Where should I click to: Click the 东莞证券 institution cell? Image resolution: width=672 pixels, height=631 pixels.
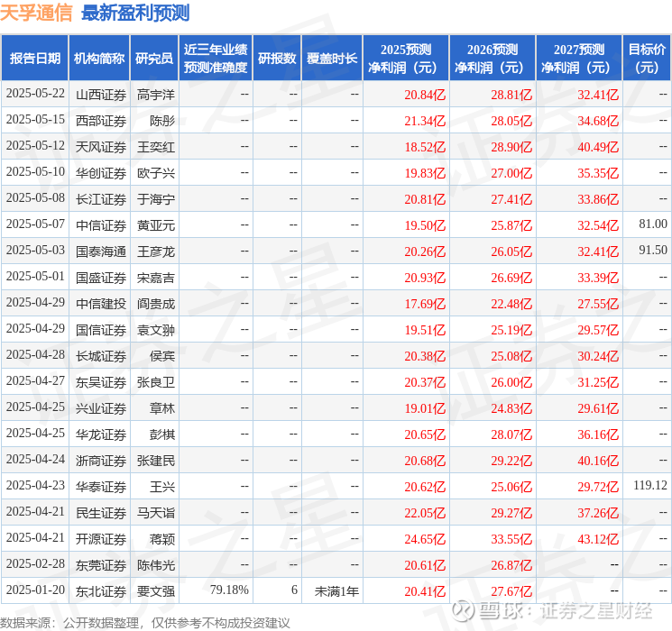click(101, 565)
